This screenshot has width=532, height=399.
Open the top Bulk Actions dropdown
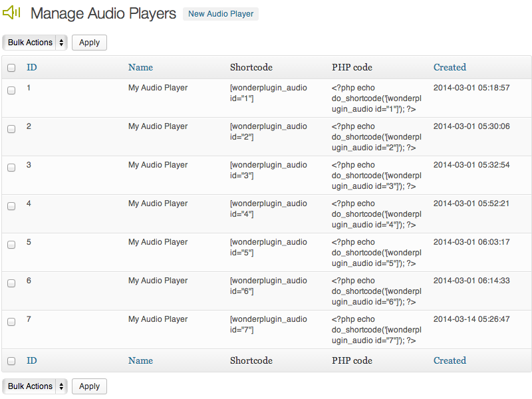pos(35,43)
